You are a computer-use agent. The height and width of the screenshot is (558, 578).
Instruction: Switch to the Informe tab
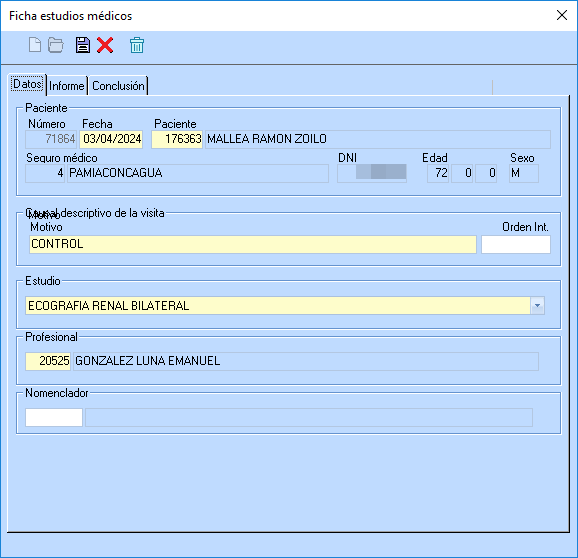67,86
